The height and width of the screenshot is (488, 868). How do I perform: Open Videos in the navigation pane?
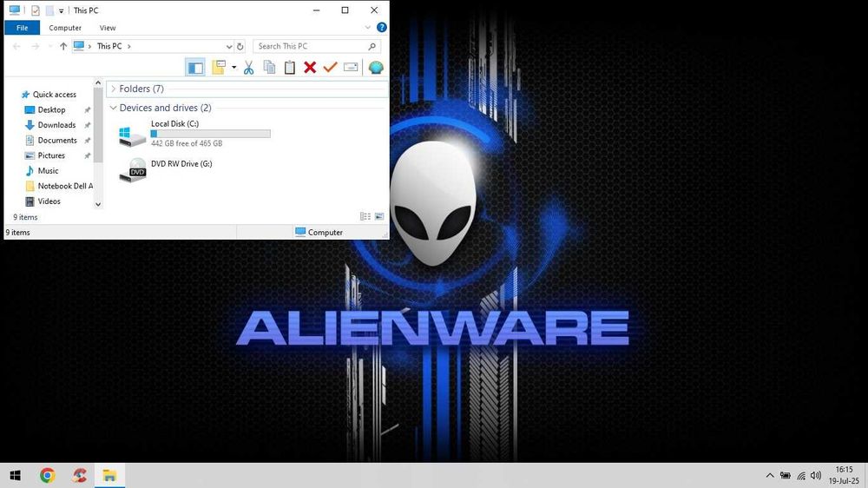point(49,201)
